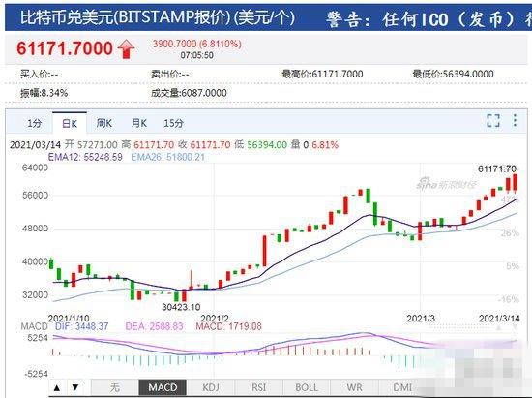Screen dimensions: 532x398
Task: Open the three-dot chart options menu
Action: tap(515, 120)
